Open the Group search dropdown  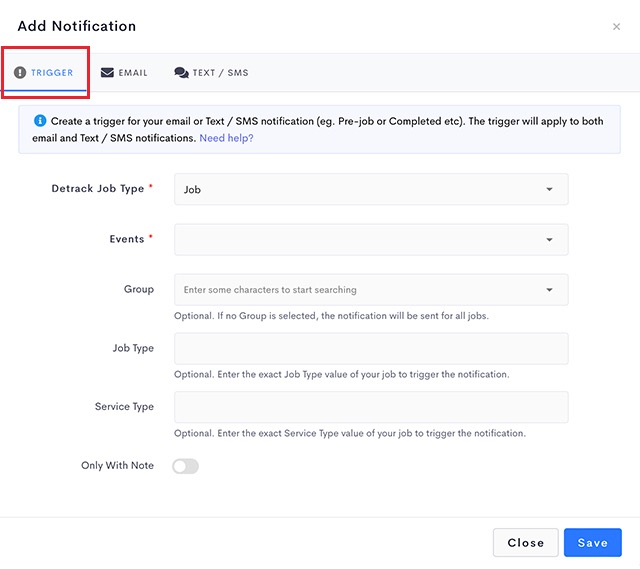coord(371,290)
